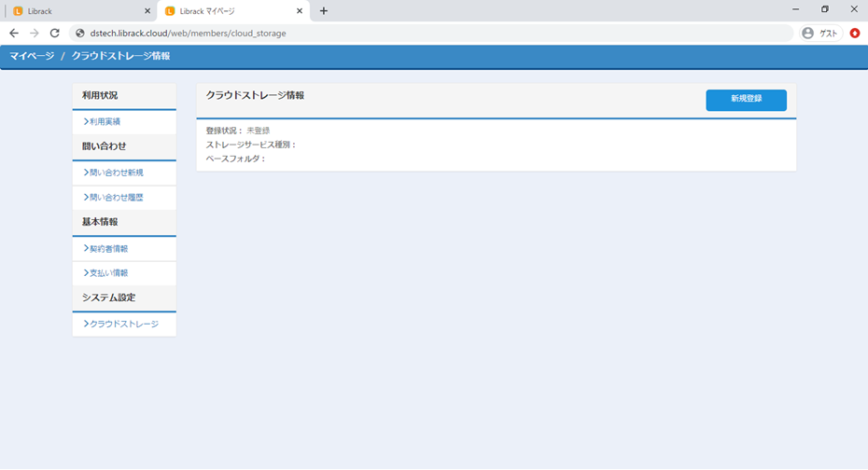Minimize the browser window

pyautogui.click(x=795, y=9)
